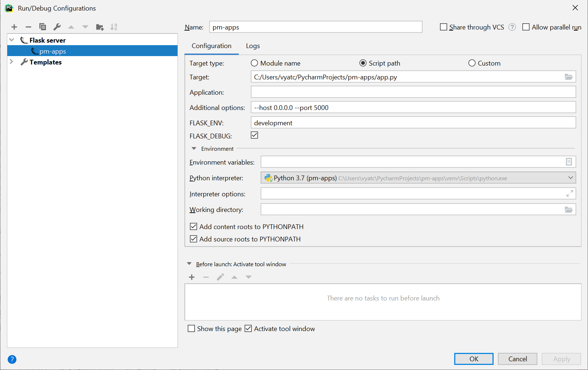Close the Run/Debug Configurations dialog
Viewport: 588px width, 370px height.
pyautogui.click(x=575, y=8)
